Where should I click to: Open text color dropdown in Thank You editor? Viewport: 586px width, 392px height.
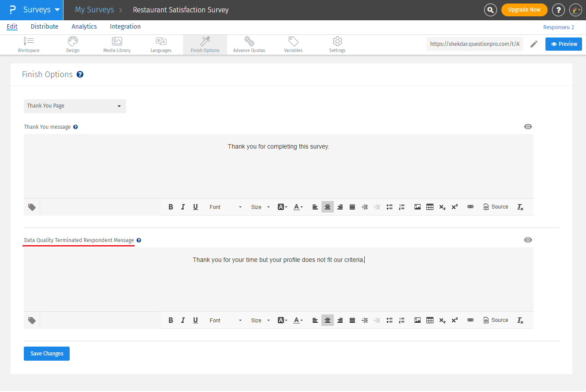click(298, 207)
